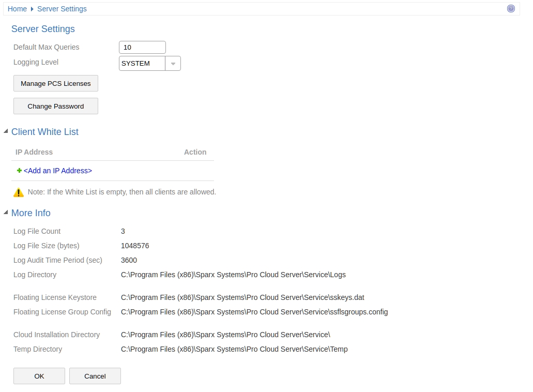The width and height of the screenshot is (533, 392).
Task: Discard changes with the Cancel button
Action: [95, 376]
